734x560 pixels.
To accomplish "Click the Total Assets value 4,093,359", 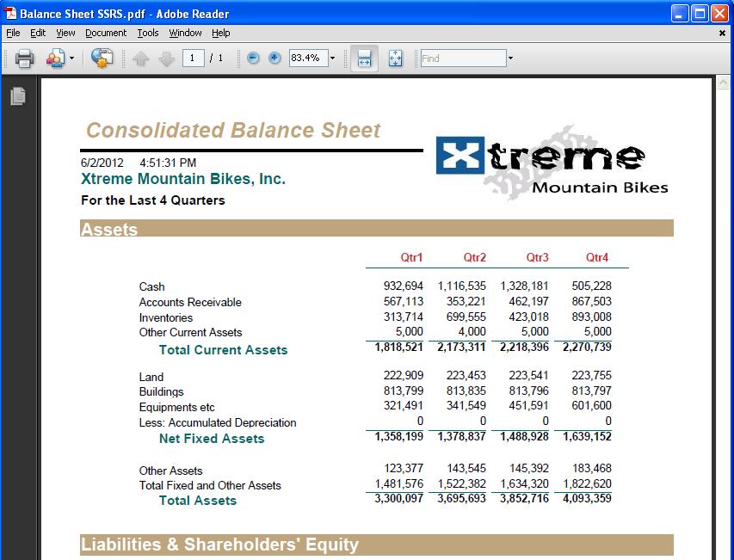I will pyautogui.click(x=587, y=498).
